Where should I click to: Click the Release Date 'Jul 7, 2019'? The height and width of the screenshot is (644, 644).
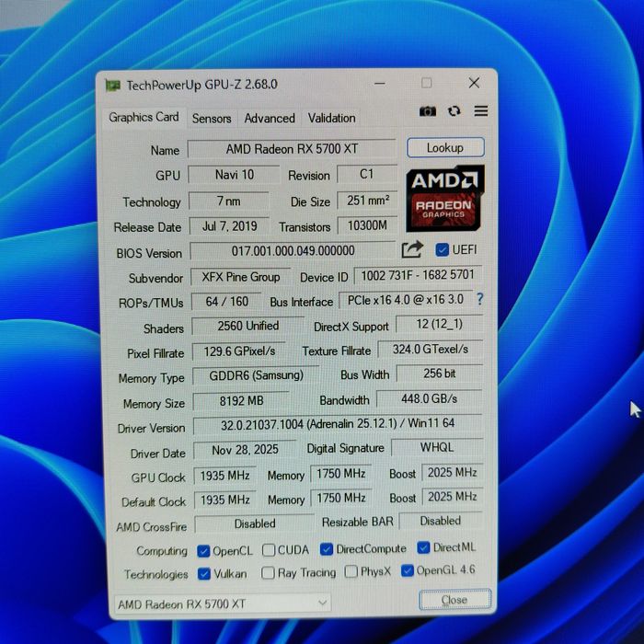[229, 226]
